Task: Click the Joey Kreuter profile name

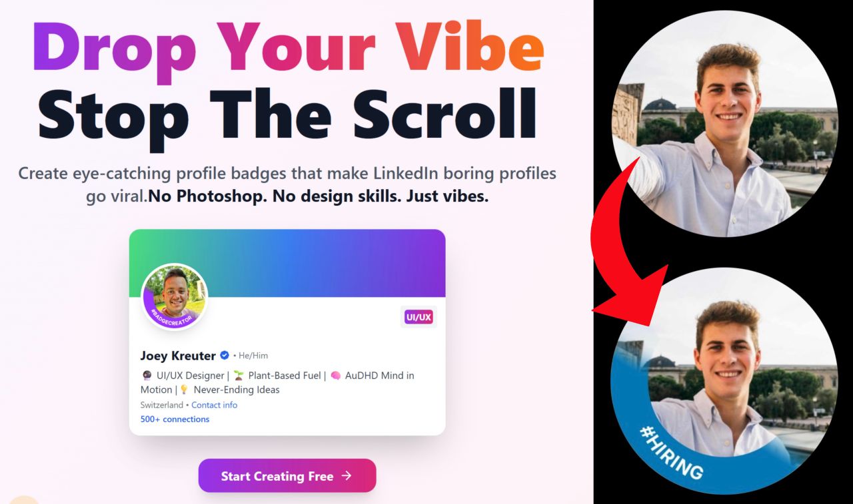Action: 178,356
